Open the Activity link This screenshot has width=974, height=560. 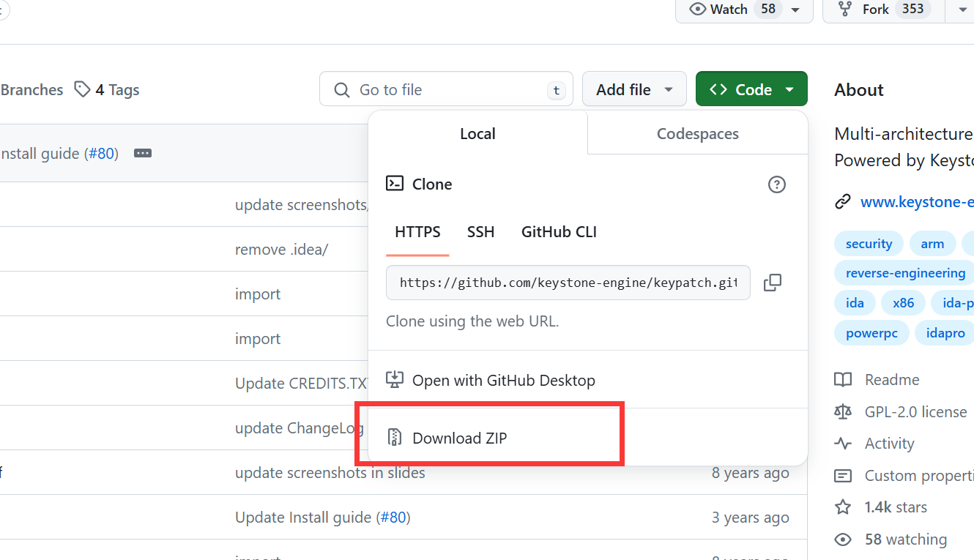889,443
